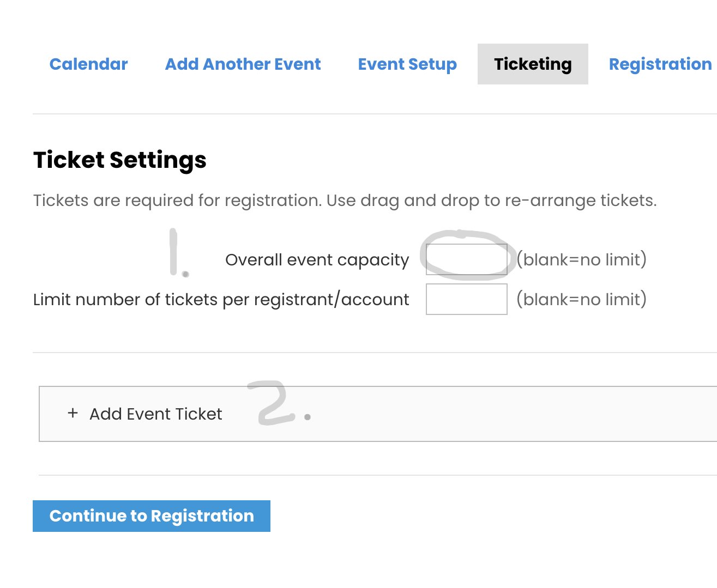This screenshot has width=717, height=588.
Task: Click empty area of Add Event Ticket bar
Action: (491, 414)
